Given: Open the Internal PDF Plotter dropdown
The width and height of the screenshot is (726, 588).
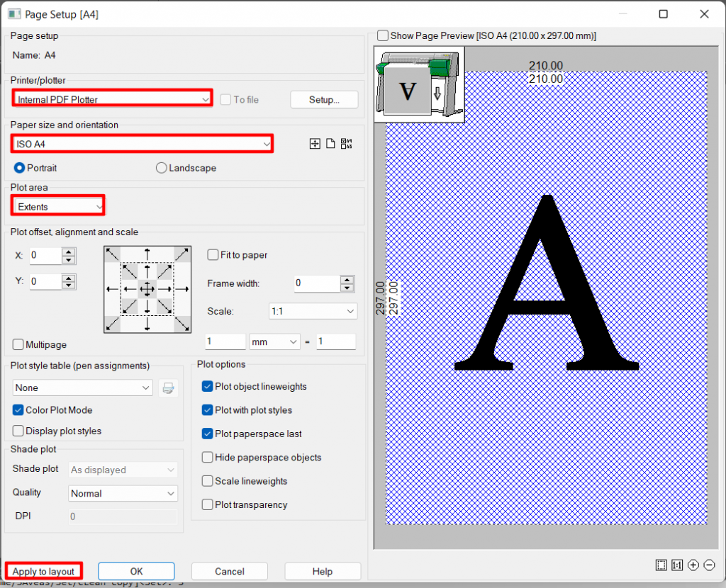Looking at the screenshot, I should (112, 99).
